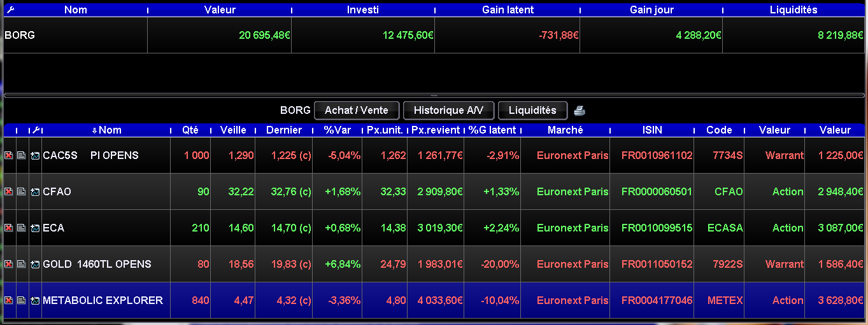Click the red X delete icon on the CFAO row

tap(9, 192)
